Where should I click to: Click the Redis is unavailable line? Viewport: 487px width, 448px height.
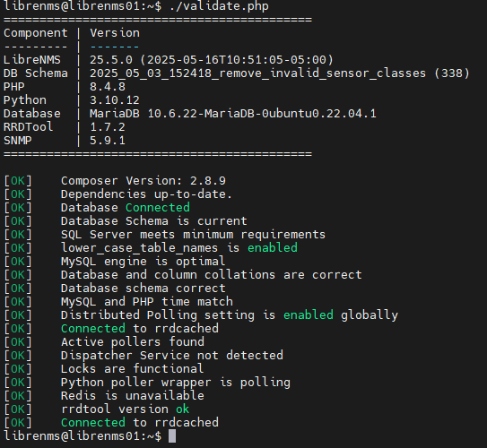pyautogui.click(x=133, y=395)
